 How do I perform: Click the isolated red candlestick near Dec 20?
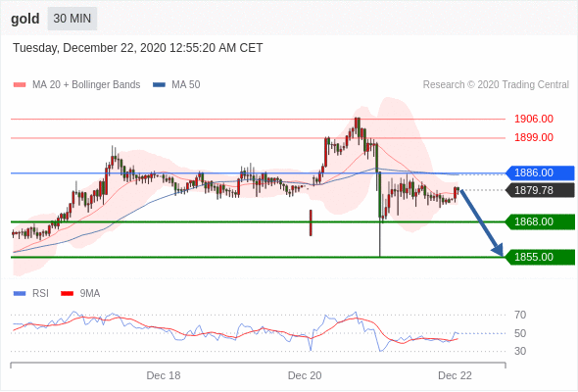click(x=311, y=222)
